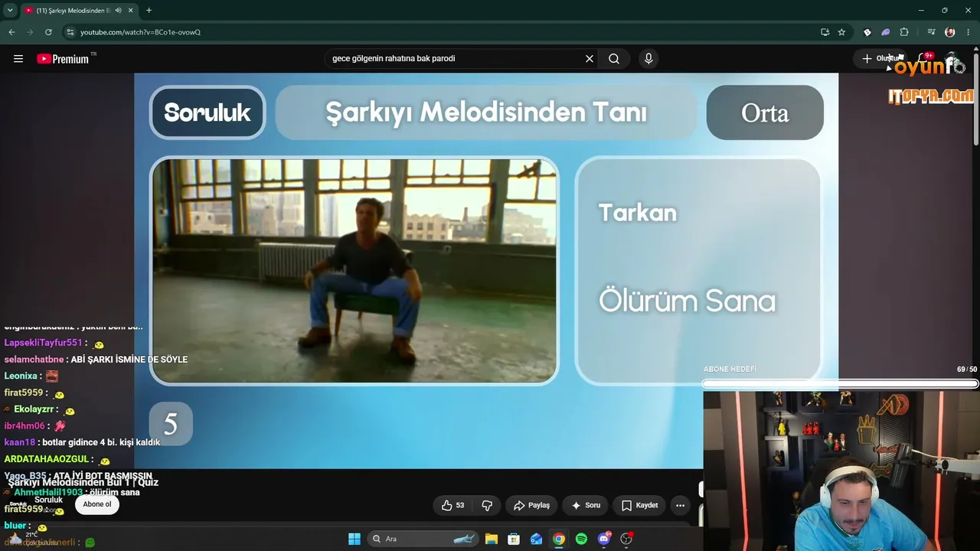Click the ABONE HEDEFİ progress bar
This screenshot has width=980, height=551.
point(840,383)
